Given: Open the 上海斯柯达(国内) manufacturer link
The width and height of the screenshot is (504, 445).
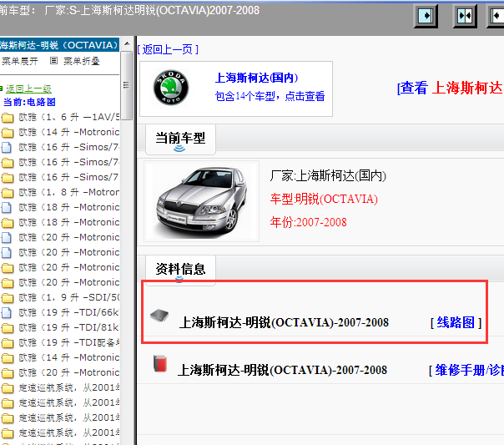Looking at the screenshot, I should 256,78.
